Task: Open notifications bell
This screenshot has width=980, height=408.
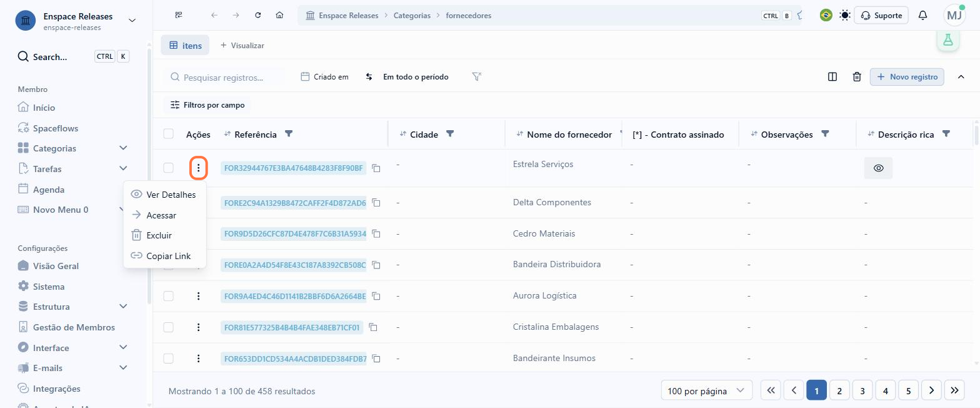Action: click(x=922, y=15)
